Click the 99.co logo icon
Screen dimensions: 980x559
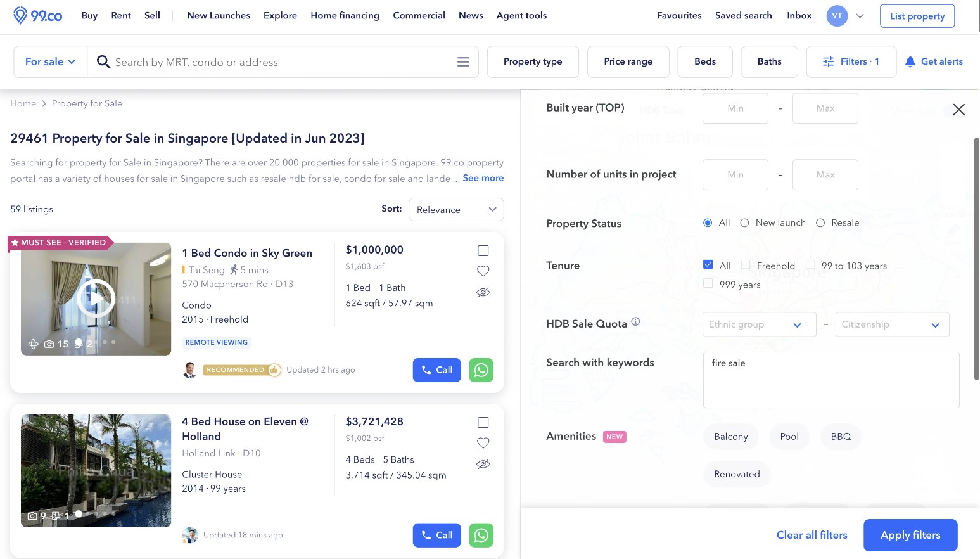coord(20,15)
